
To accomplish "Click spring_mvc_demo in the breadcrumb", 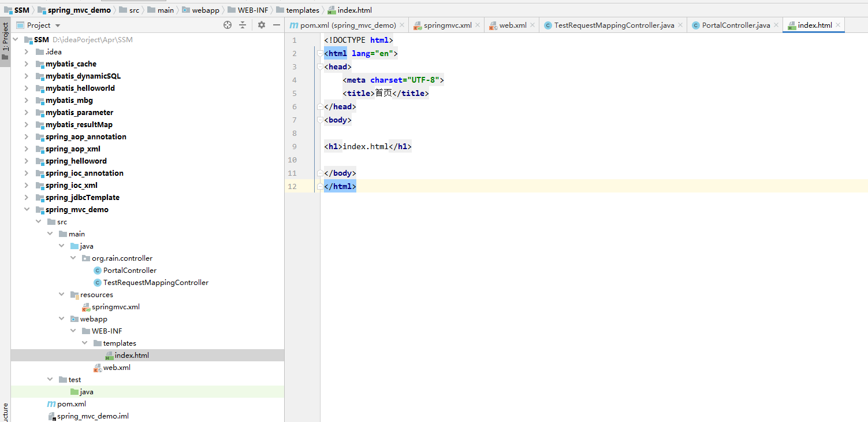I will pyautogui.click(x=74, y=10).
